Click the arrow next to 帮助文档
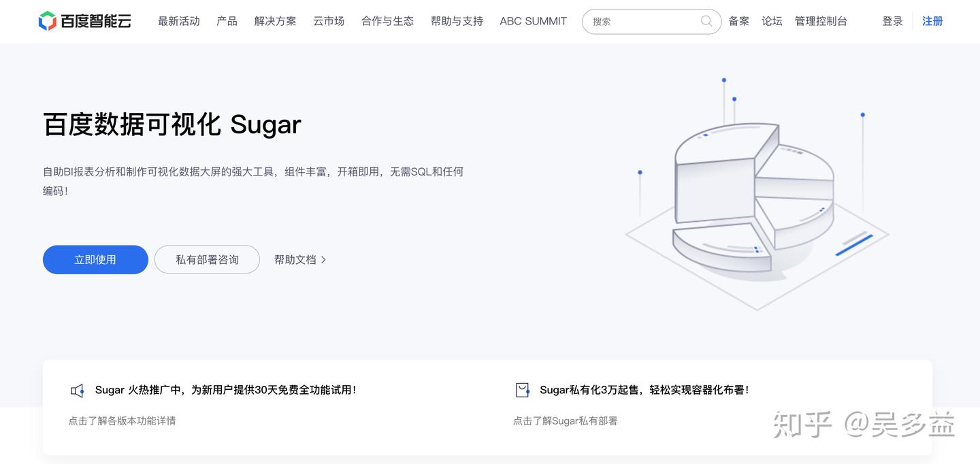The image size is (980, 464). coord(323,260)
